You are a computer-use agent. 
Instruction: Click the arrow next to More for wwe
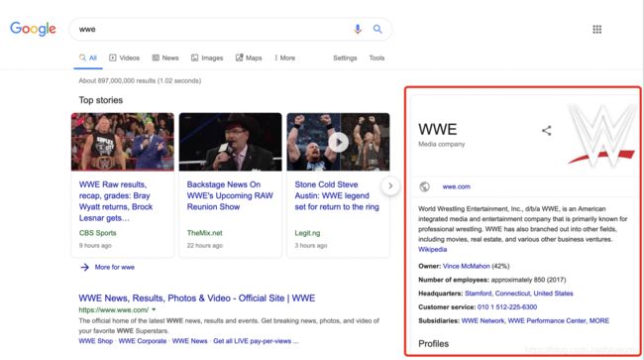(x=84, y=268)
